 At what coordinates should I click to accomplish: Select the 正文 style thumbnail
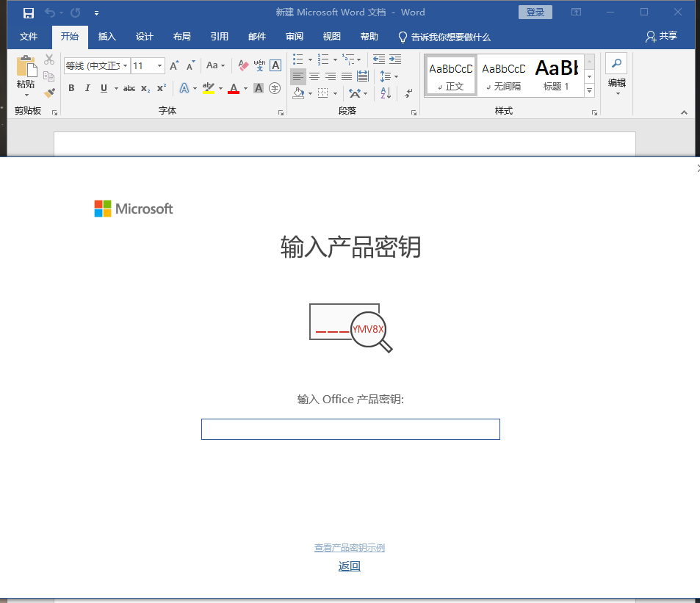point(451,76)
